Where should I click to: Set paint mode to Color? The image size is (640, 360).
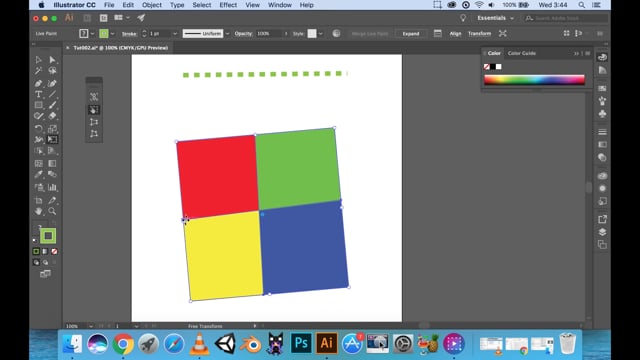[36, 251]
